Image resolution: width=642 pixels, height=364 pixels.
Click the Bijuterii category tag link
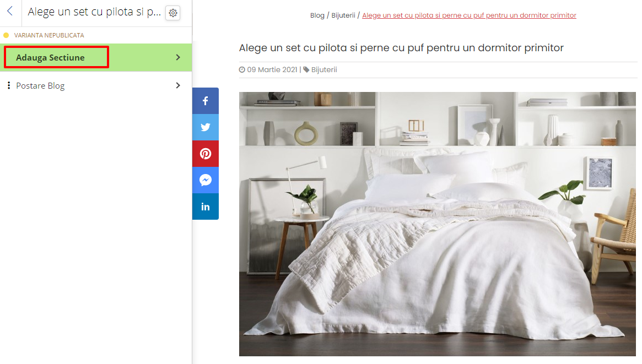tap(324, 70)
